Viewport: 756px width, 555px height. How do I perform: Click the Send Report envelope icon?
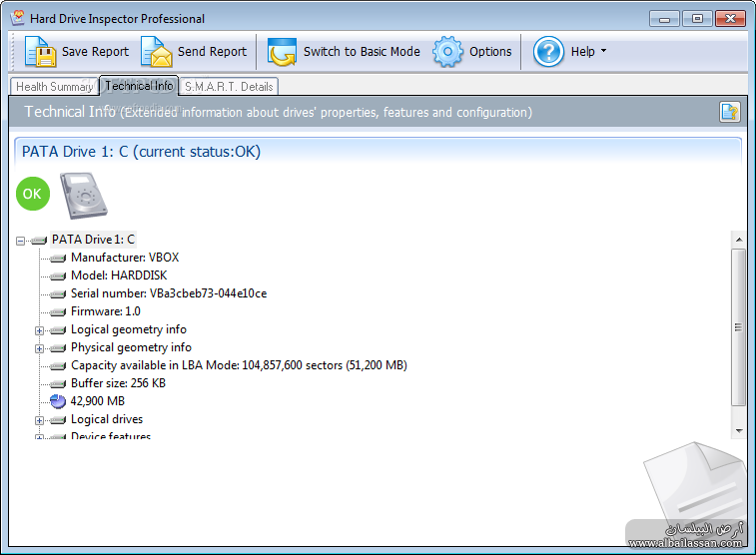click(x=156, y=52)
